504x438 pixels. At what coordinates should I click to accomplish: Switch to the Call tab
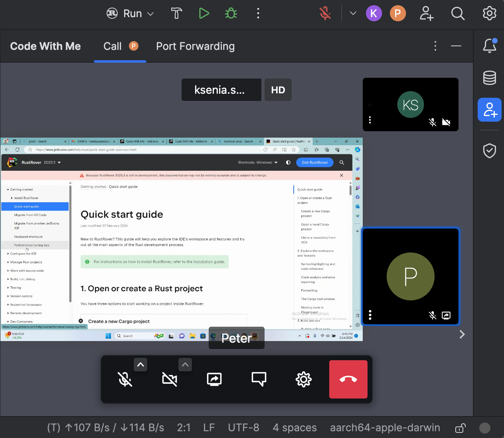tap(112, 46)
